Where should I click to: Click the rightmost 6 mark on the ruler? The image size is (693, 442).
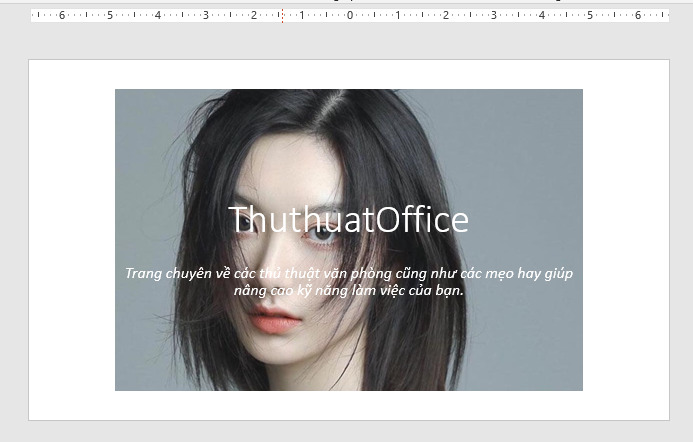[x=638, y=16]
